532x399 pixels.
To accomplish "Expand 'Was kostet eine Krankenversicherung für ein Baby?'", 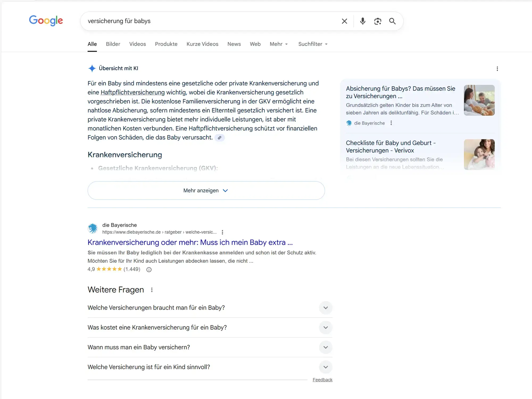I will [x=326, y=327].
